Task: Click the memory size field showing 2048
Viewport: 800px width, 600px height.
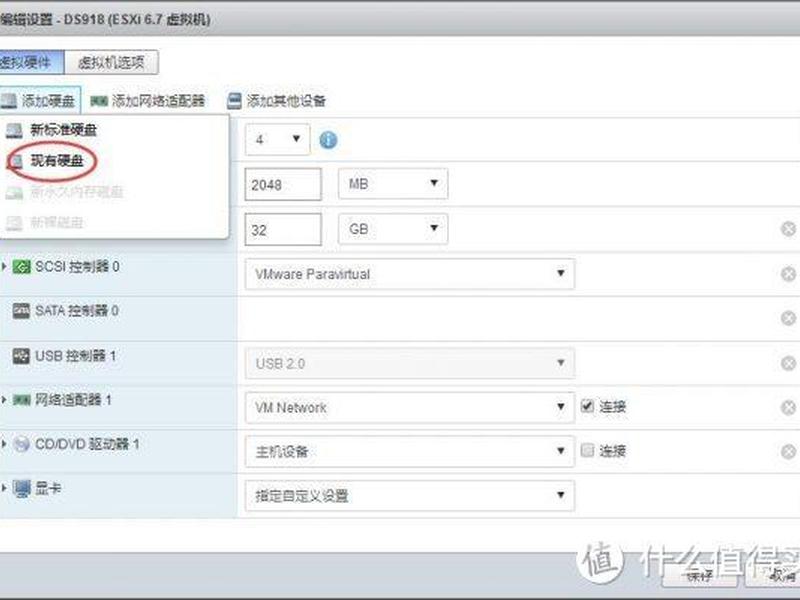Action: pyautogui.click(x=283, y=184)
